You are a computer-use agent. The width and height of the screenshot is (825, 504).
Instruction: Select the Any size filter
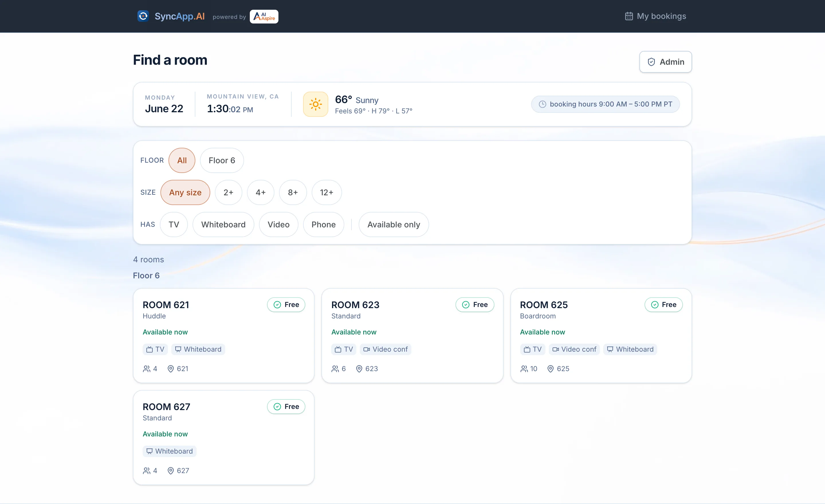tap(185, 192)
